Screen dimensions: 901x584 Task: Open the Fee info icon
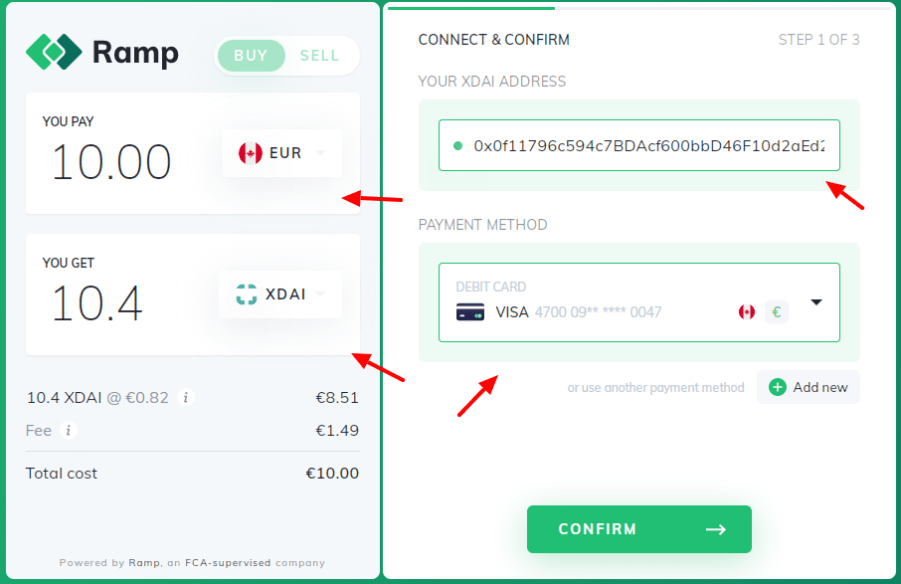tap(68, 431)
